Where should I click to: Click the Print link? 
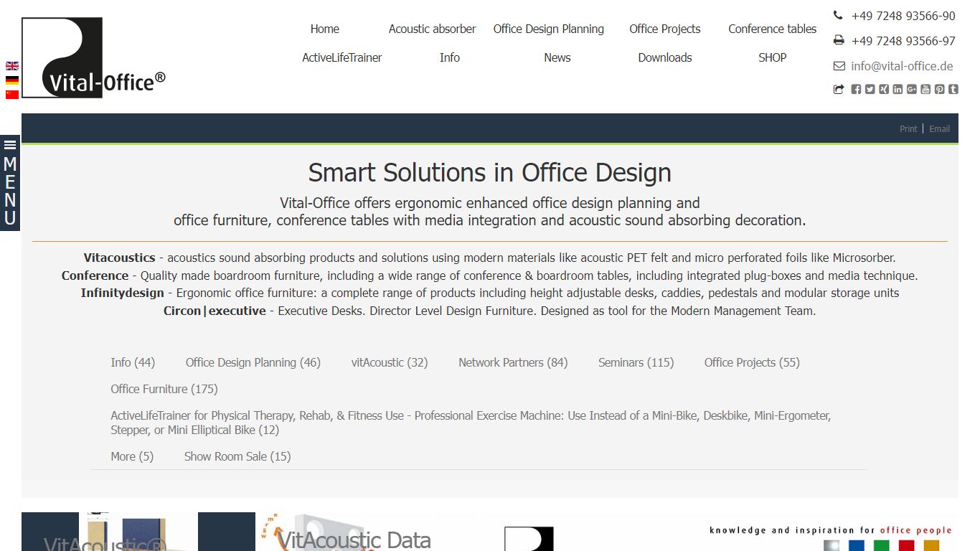908,129
